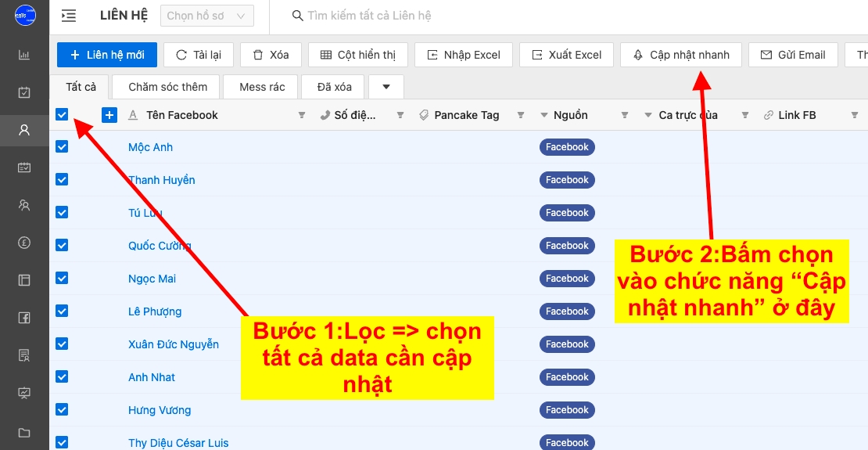Uncheck the select-all header checkbox
Screen dimensions: 868x450
pos(63,115)
